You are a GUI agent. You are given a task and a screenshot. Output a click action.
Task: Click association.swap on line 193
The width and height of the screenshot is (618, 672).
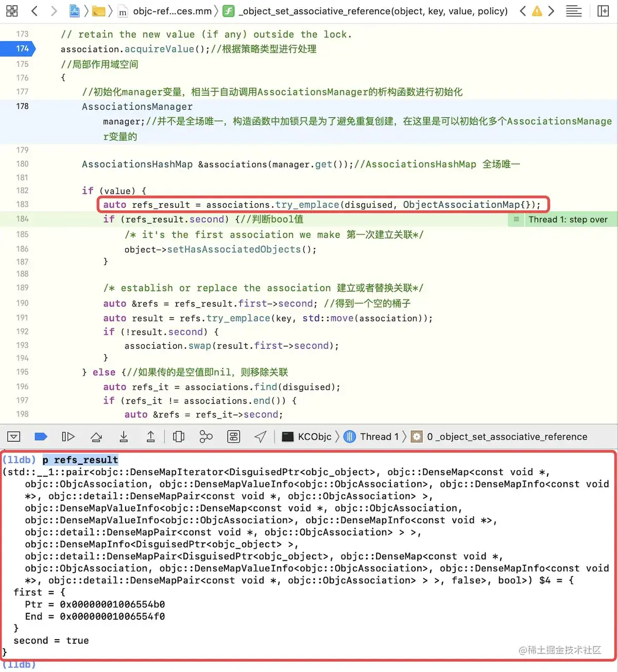click(167, 346)
